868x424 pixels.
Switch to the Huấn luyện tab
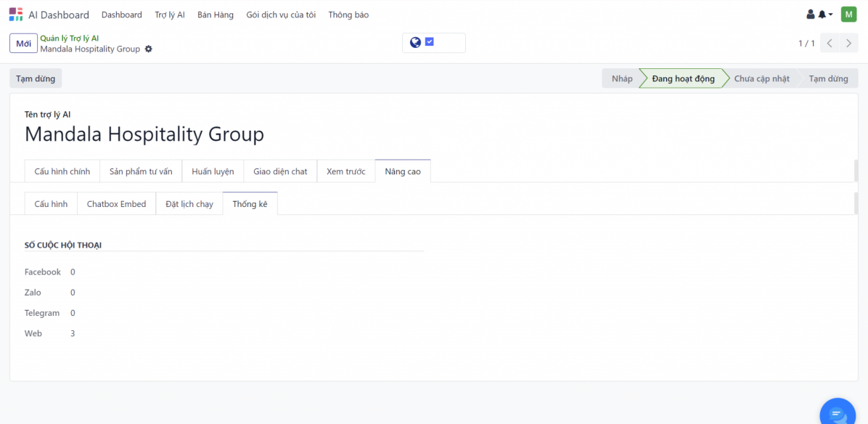213,171
